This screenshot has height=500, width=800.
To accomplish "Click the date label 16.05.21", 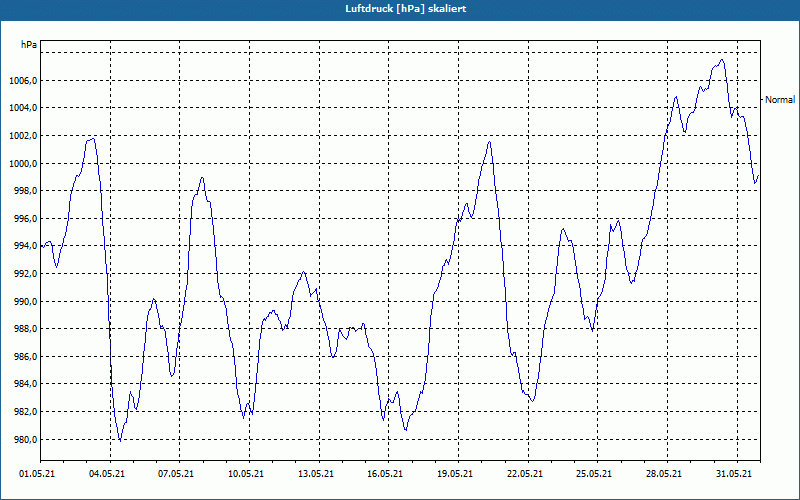I will 385,474.
